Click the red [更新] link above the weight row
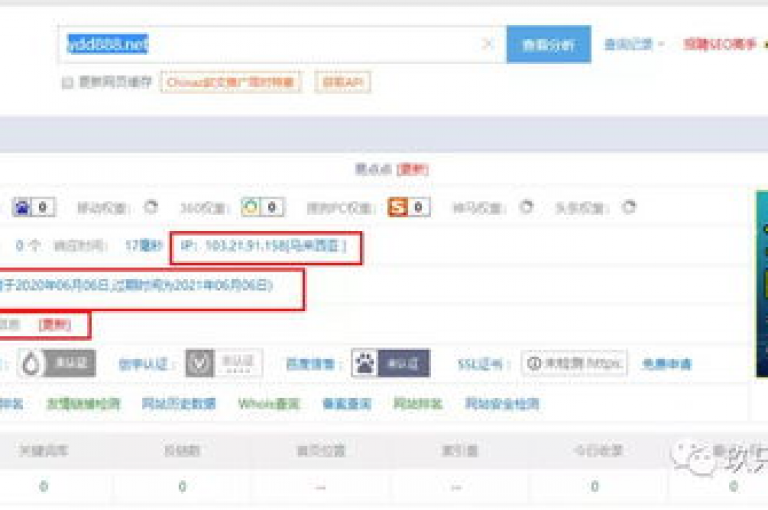This screenshot has width=768, height=510. point(412,170)
